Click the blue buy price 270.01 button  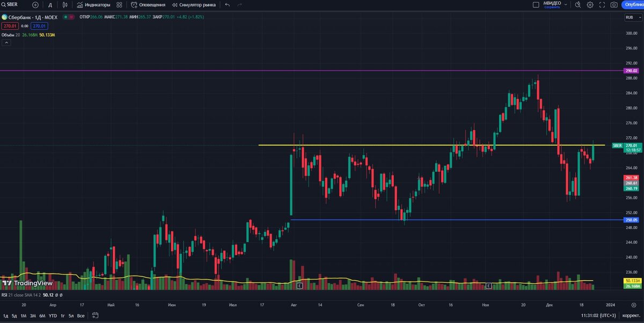[39, 25]
